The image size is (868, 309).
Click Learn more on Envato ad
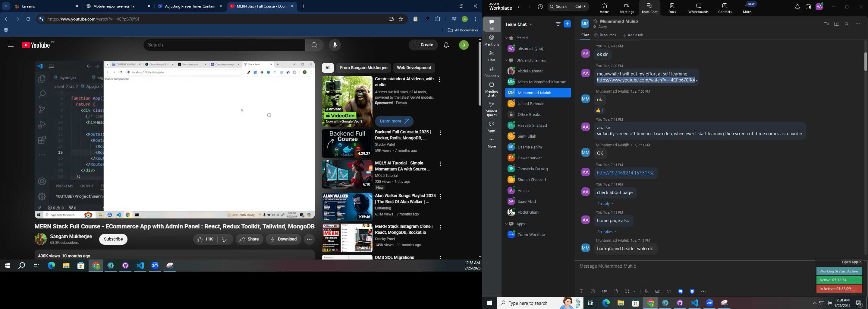pyautogui.click(x=394, y=121)
